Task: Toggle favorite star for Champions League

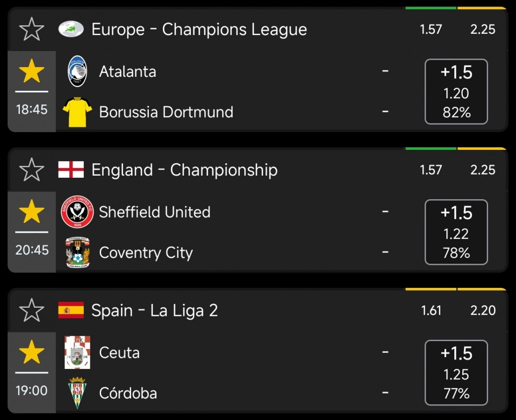Action: tap(32, 29)
